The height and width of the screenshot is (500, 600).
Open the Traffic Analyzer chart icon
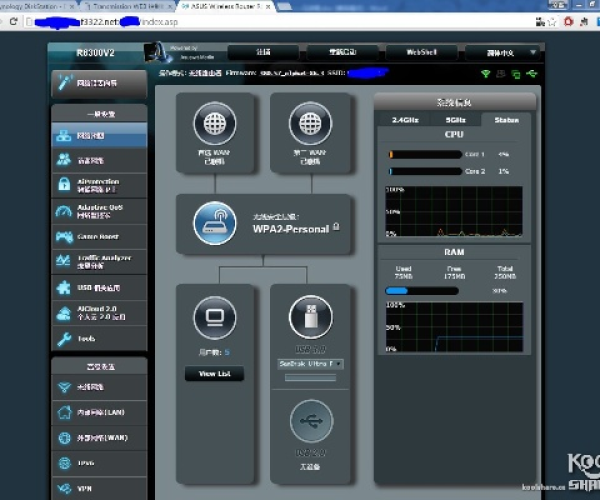tap(64, 261)
